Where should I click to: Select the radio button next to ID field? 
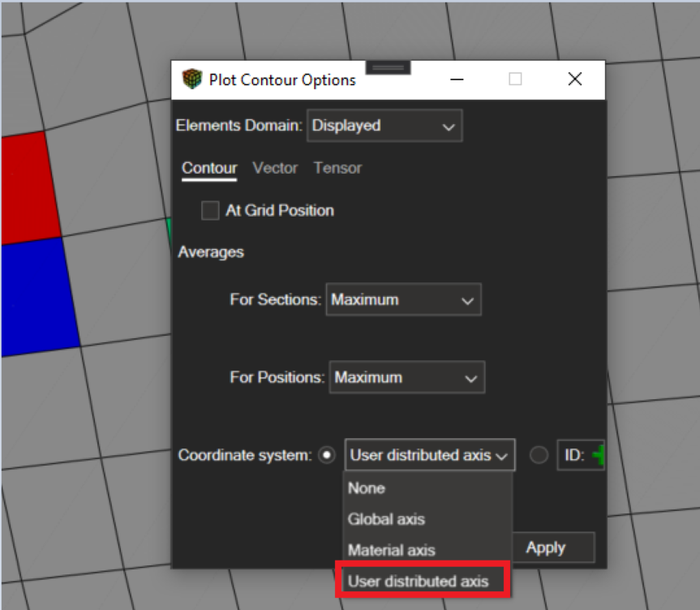click(539, 456)
